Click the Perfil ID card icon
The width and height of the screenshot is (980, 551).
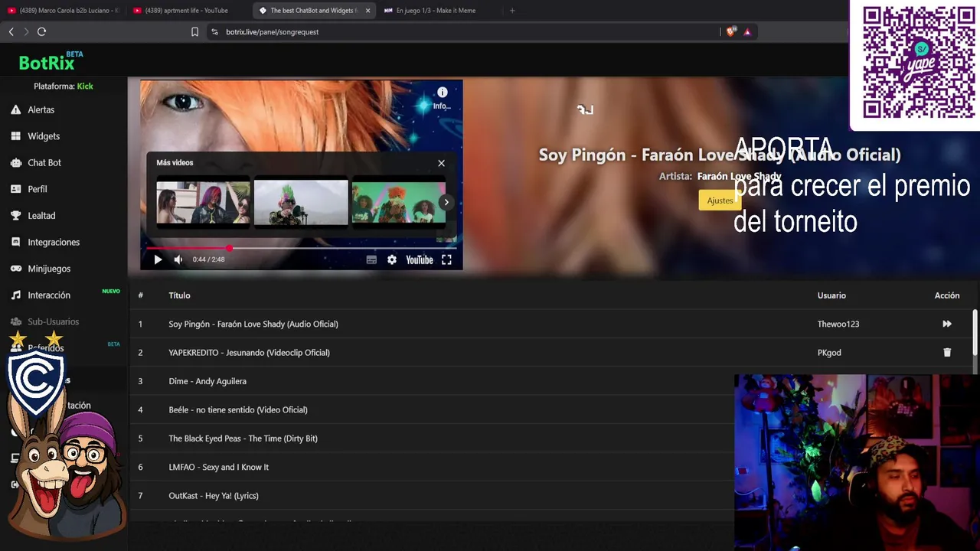pos(15,189)
